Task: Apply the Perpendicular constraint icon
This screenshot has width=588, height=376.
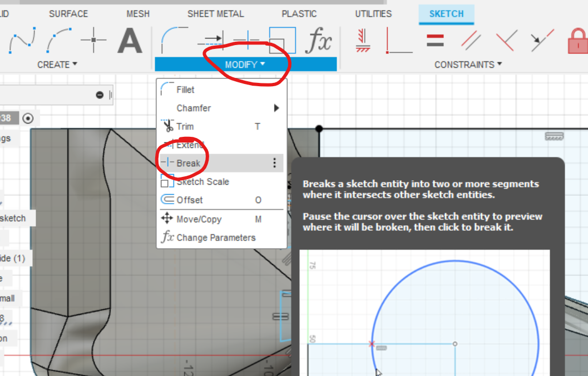Action: click(x=507, y=40)
